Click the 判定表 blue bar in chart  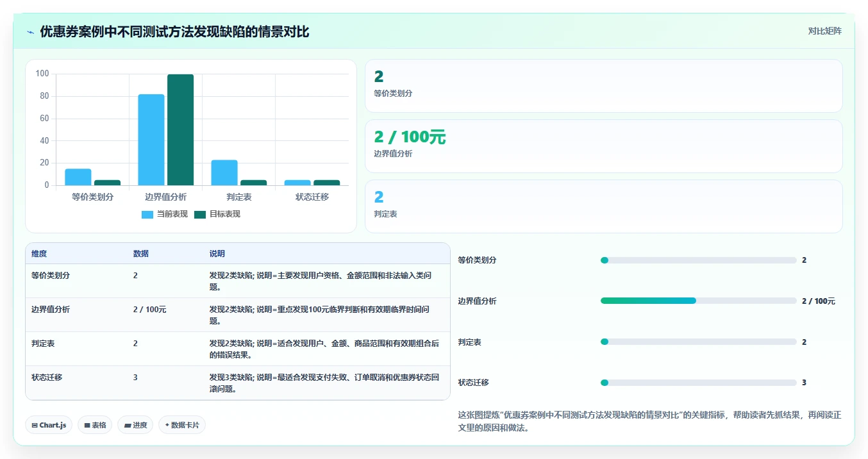click(x=224, y=172)
